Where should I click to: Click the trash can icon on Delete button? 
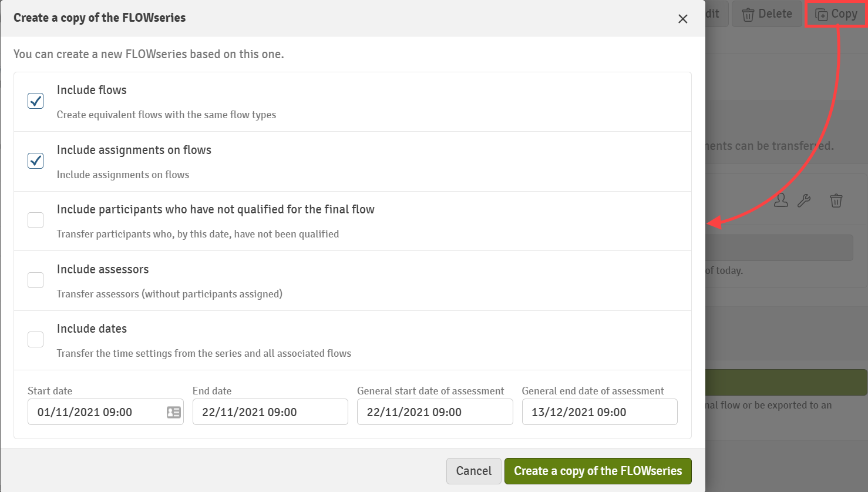click(748, 14)
